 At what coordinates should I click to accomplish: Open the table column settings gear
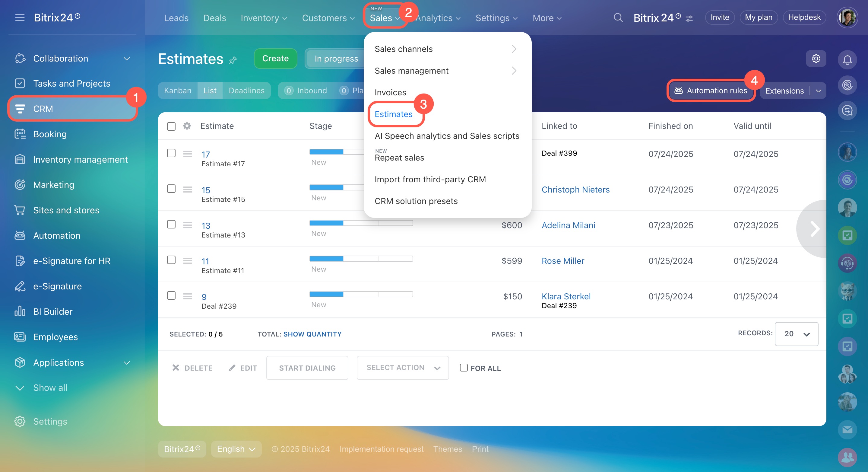click(187, 126)
